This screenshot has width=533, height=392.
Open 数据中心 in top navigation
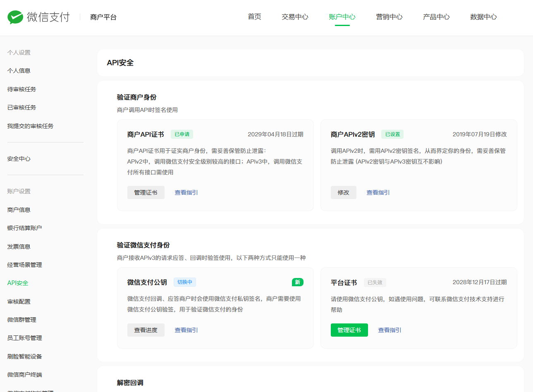pos(483,17)
